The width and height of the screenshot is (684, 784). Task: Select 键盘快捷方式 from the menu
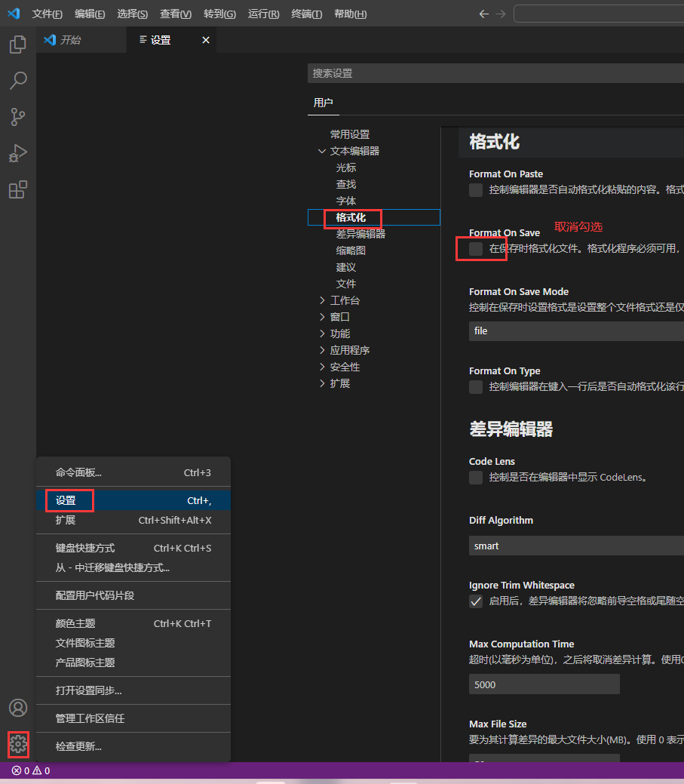coord(85,548)
